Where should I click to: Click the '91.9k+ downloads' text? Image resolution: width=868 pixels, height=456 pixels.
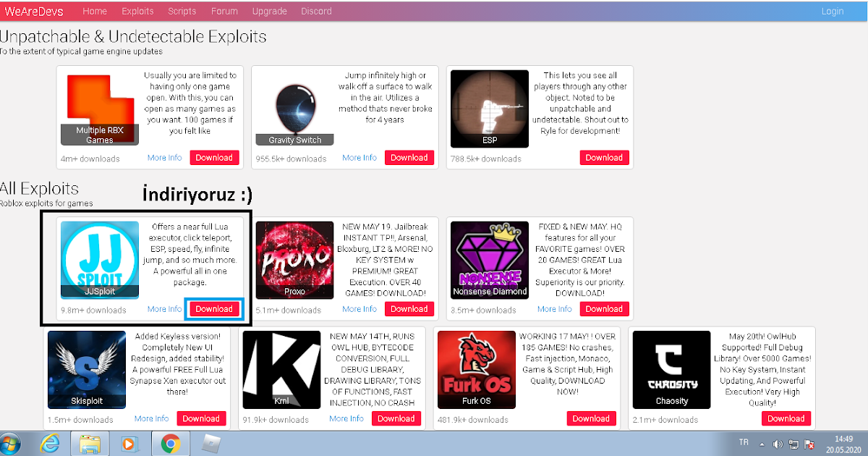276,420
